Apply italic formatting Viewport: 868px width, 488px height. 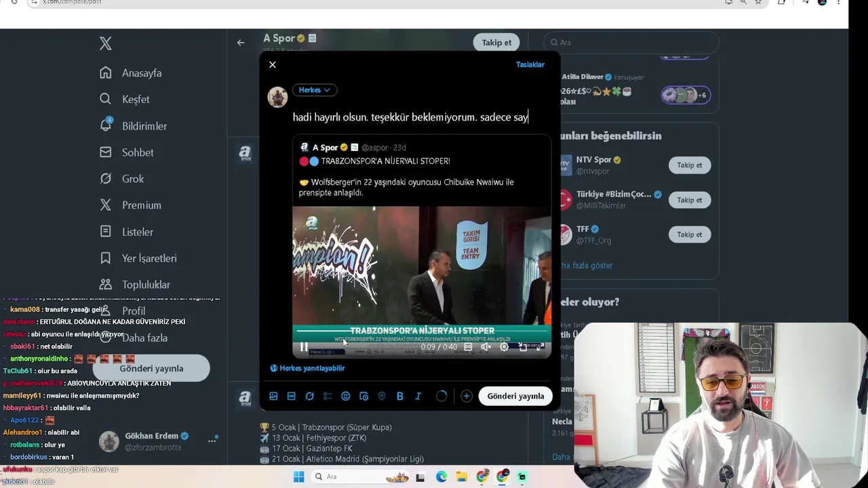[x=418, y=396]
